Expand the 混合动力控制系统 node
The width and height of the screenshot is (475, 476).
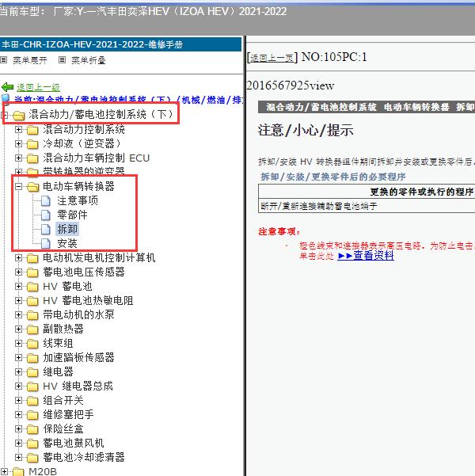[18, 130]
